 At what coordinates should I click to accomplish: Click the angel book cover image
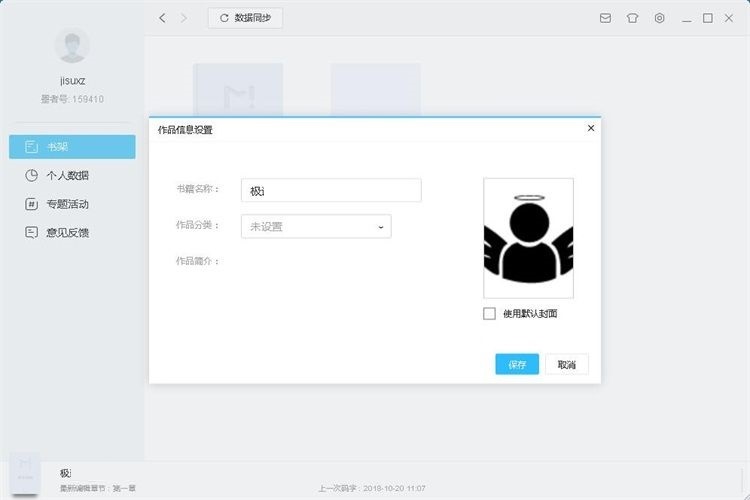click(528, 238)
